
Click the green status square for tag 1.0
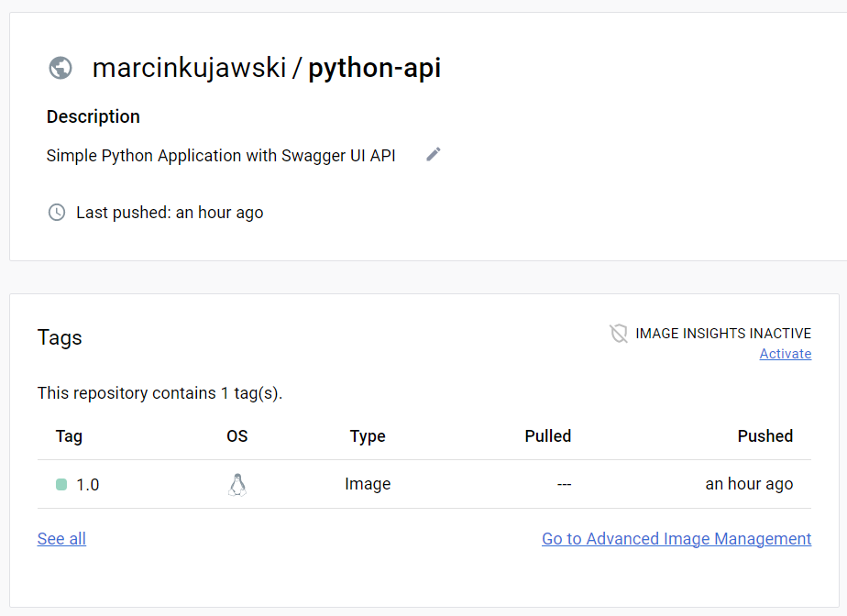[x=61, y=485]
